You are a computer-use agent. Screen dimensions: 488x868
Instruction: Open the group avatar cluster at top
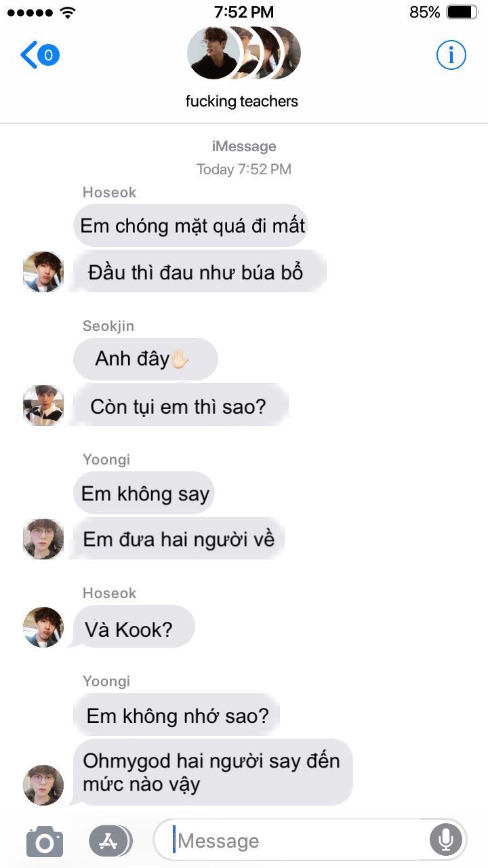point(243,53)
